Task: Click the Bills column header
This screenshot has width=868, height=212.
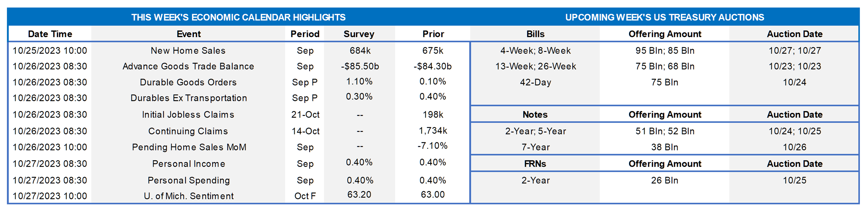Action: 535,34
